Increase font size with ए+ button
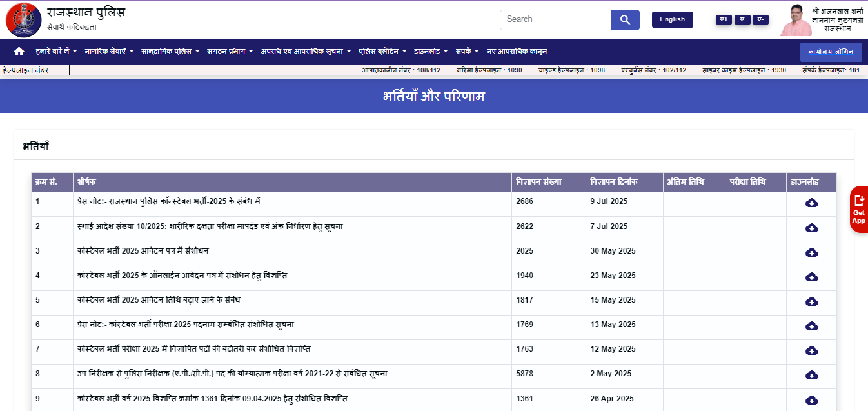This screenshot has height=411, width=868. pyautogui.click(x=724, y=19)
